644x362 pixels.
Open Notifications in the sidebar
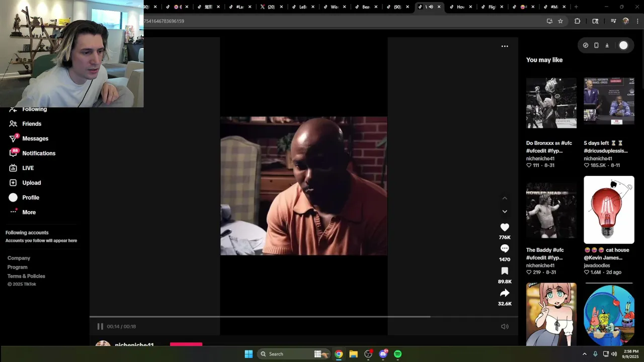[32, 153]
